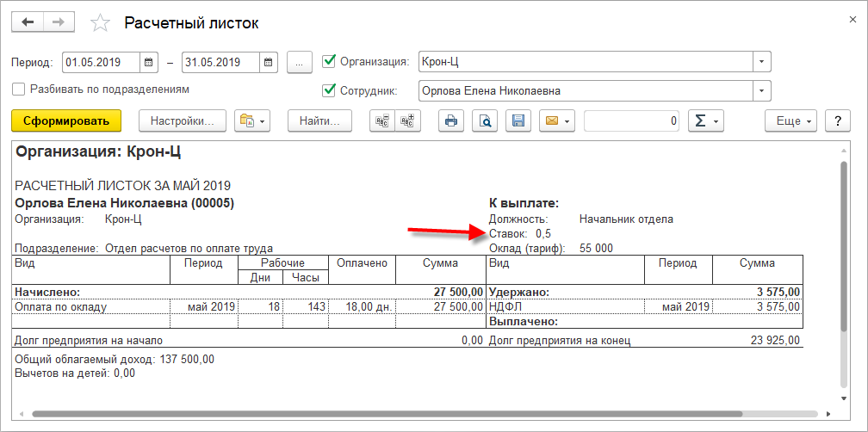Toggle the Организация filter checkbox

(x=329, y=61)
